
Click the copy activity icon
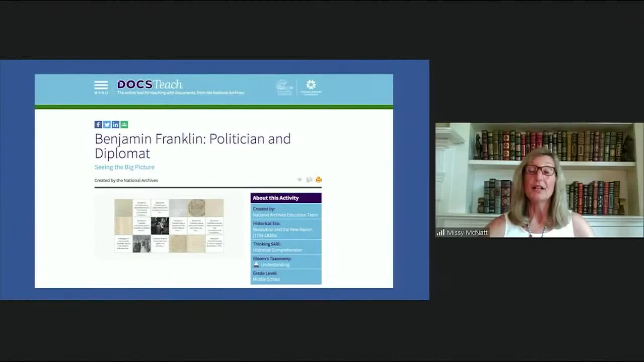[x=309, y=180]
